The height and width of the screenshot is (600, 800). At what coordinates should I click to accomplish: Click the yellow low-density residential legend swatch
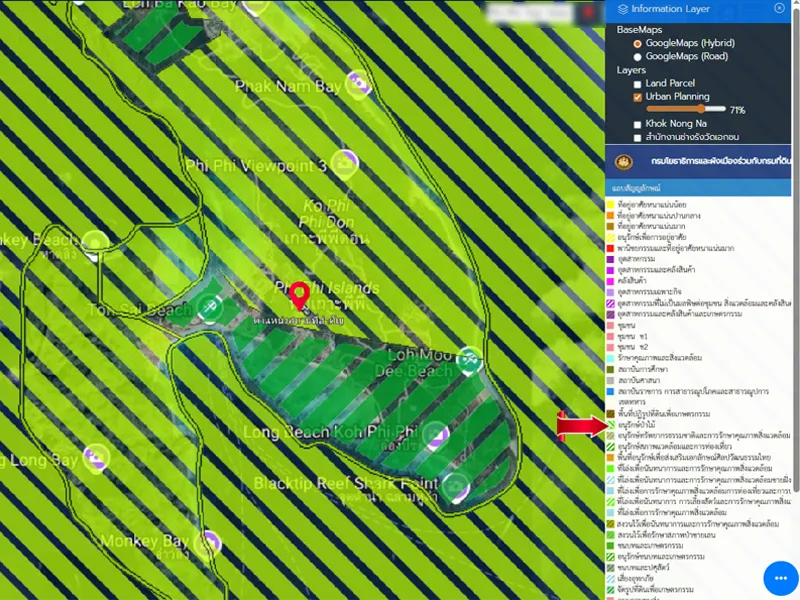610,205
